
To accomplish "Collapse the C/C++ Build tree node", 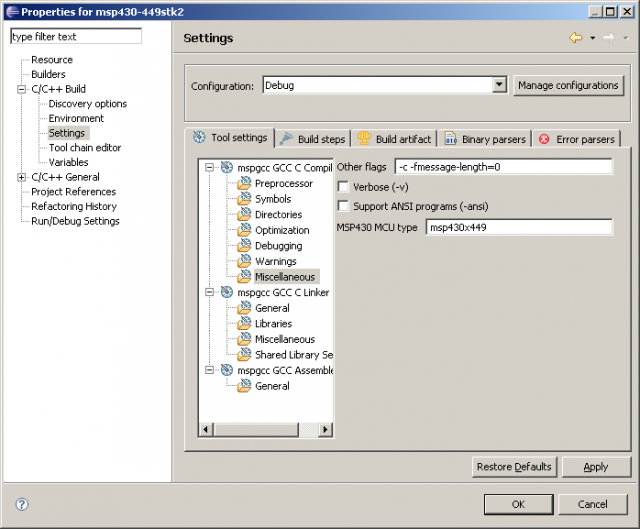I will pyautogui.click(x=21, y=89).
